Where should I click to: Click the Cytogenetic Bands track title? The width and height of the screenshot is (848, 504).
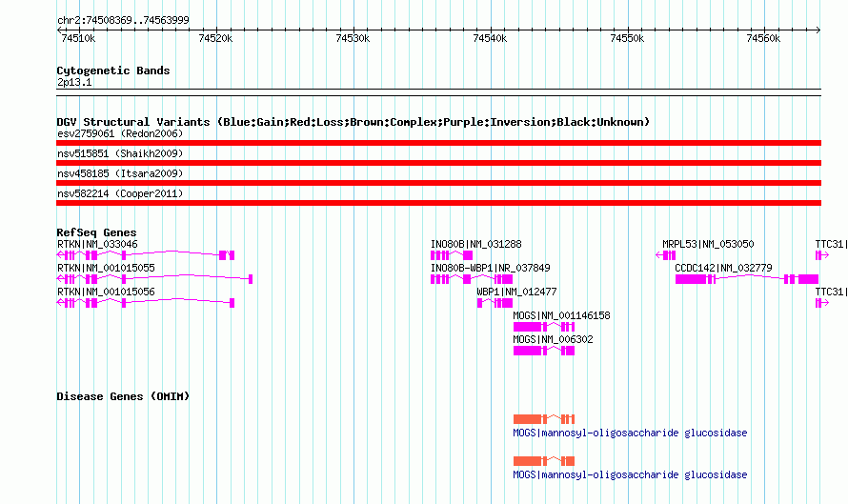click(x=113, y=71)
